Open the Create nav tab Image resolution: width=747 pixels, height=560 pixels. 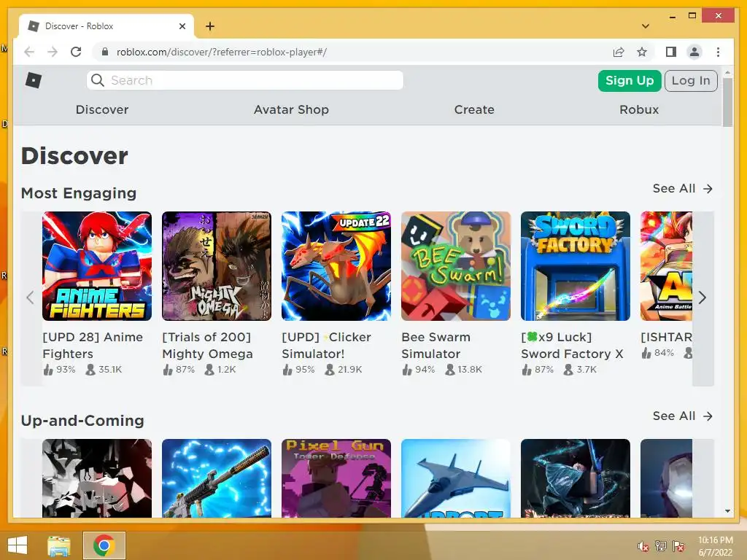pyautogui.click(x=474, y=109)
